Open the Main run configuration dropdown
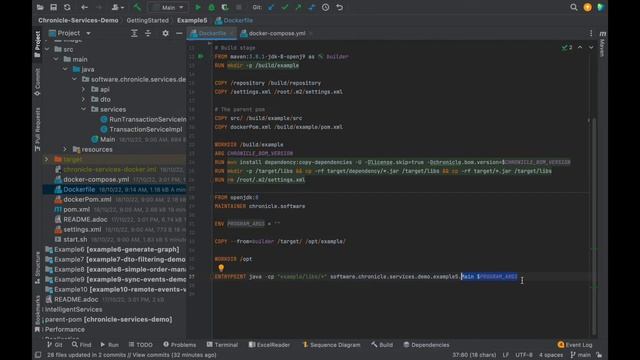 [x=167, y=7]
